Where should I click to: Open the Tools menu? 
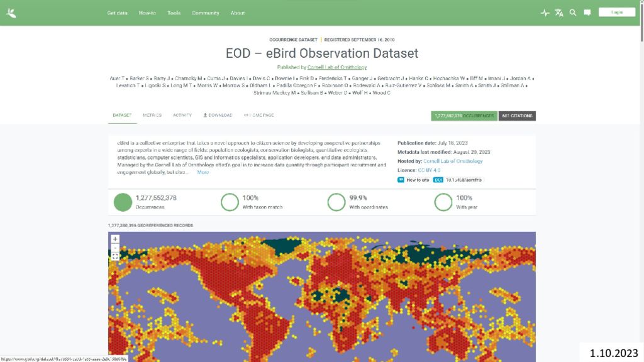click(x=174, y=13)
